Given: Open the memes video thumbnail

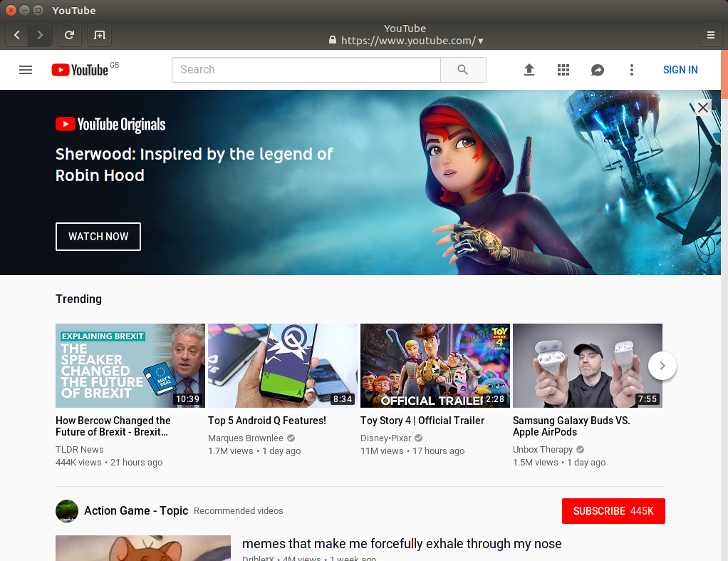Looking at the screenshot, I should (143, 548).
